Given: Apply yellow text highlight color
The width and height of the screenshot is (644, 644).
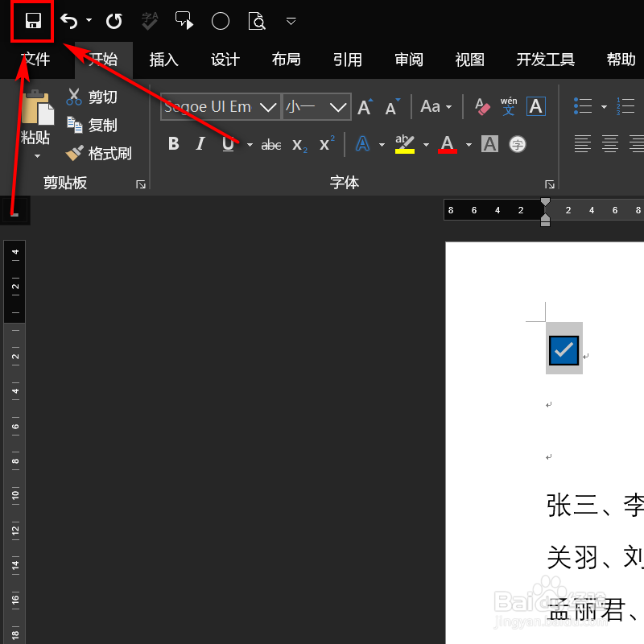Looking at the screenshot, I should [405, 144].
